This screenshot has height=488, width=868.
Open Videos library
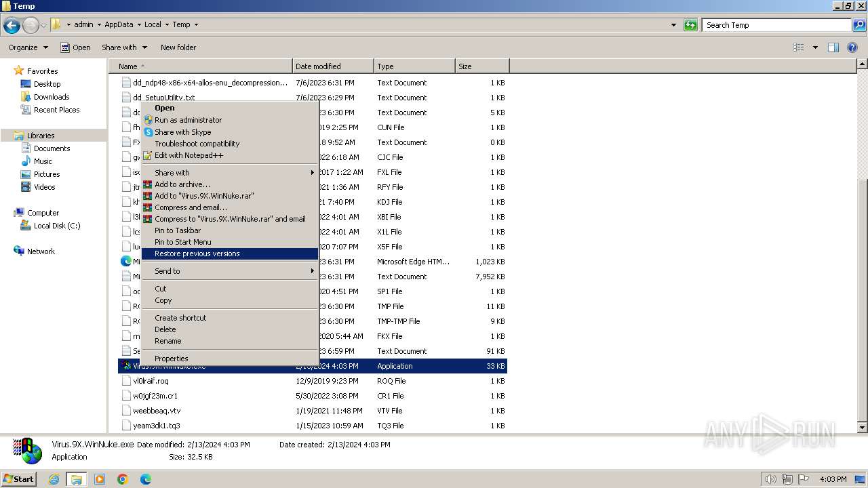[x=45, y=187]
